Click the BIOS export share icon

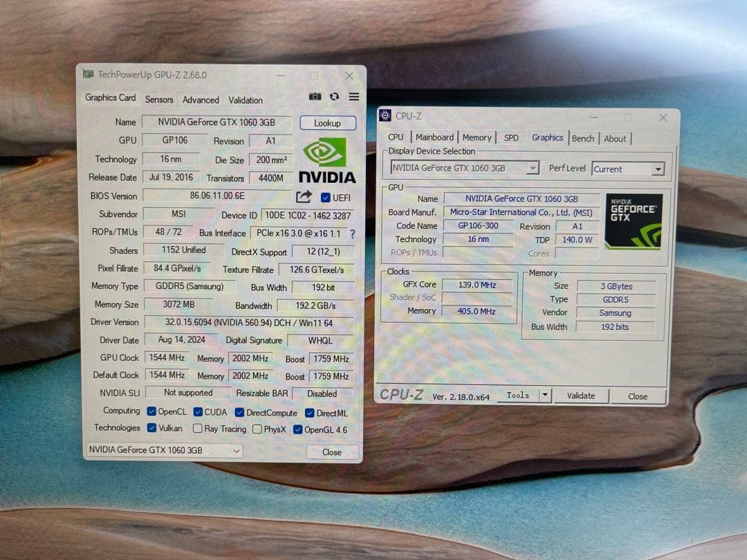click(x=304, y=197)
